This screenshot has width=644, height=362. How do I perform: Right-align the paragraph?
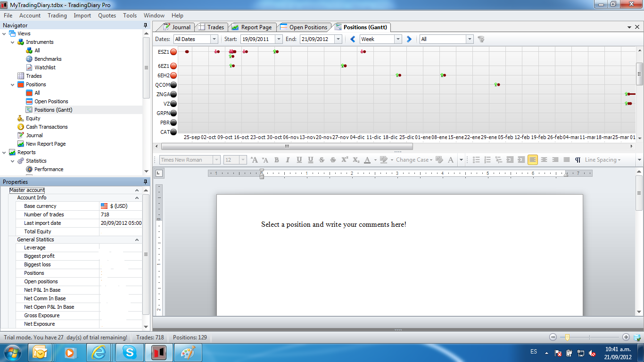(x=555, y=160)
